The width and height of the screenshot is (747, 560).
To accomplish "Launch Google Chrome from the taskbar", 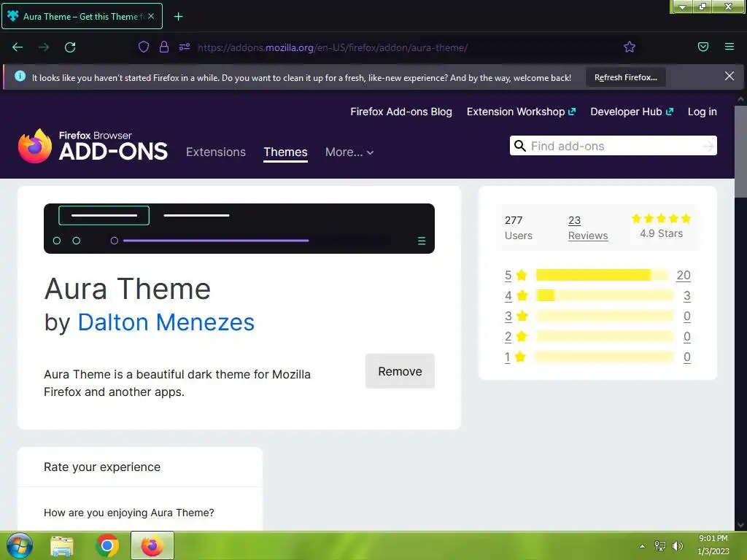I will click(x=107, y=545).
